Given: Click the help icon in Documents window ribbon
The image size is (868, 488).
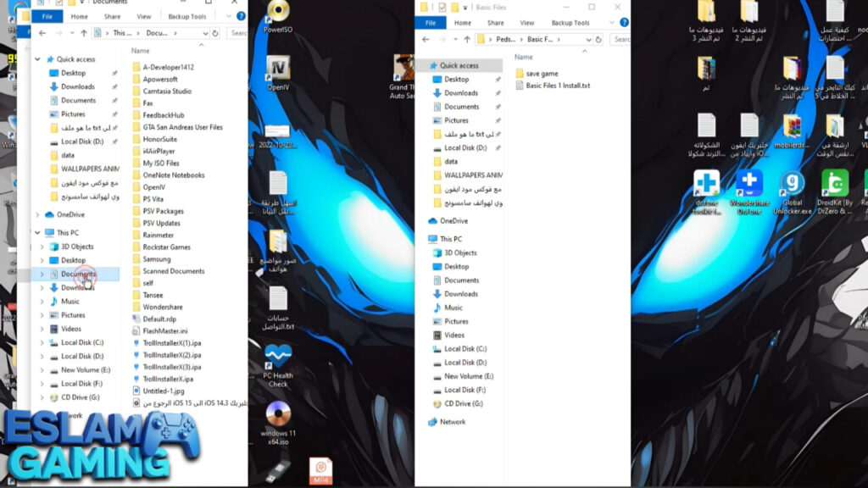Looking at the screenshot, I should pos(240,16).
